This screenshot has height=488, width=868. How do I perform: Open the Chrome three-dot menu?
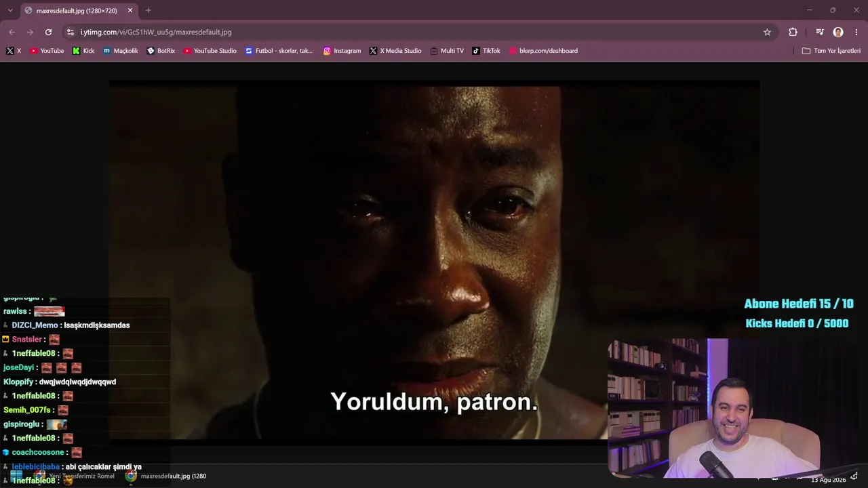coord(856,32)
